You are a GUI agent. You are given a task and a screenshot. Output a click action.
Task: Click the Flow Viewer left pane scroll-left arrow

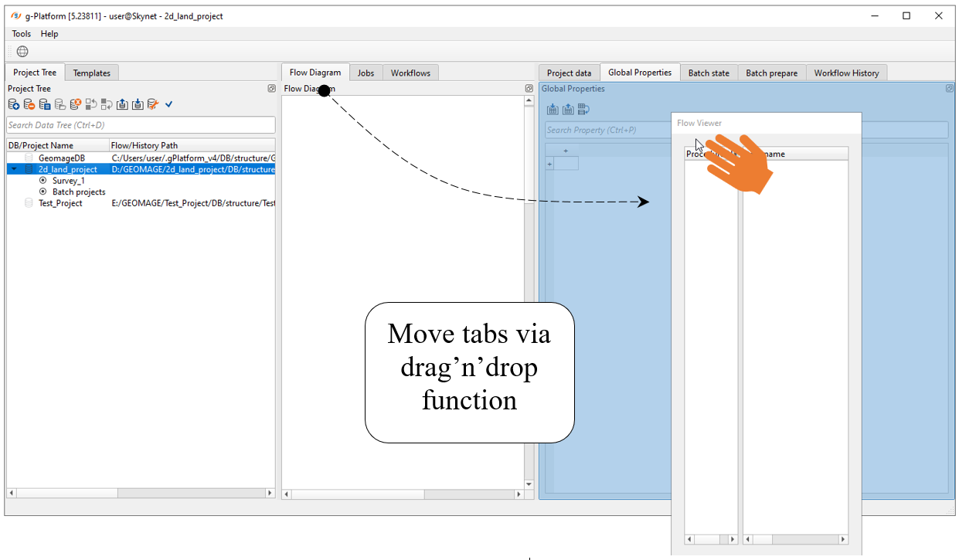(690, 539)
